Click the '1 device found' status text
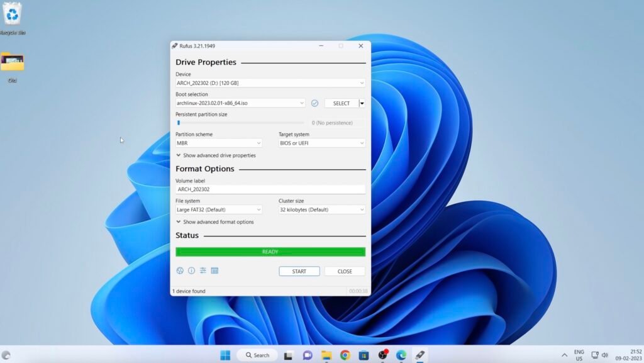Viewport: 644px width, 363px height. (x=189, y=291)
